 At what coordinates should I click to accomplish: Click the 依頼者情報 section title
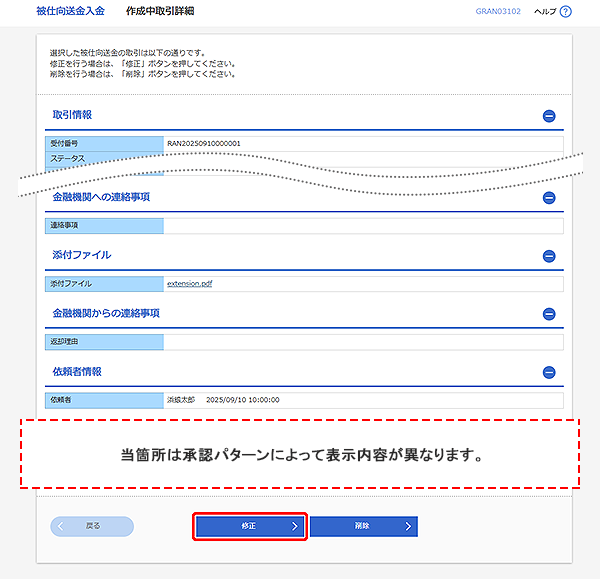pyautogui.click(x=77, y=372)
